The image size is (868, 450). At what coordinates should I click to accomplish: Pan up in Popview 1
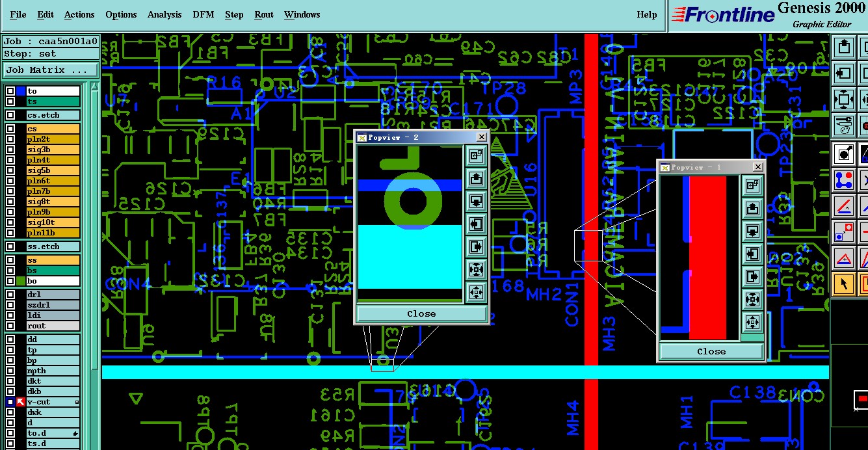[x=753, y=208]
